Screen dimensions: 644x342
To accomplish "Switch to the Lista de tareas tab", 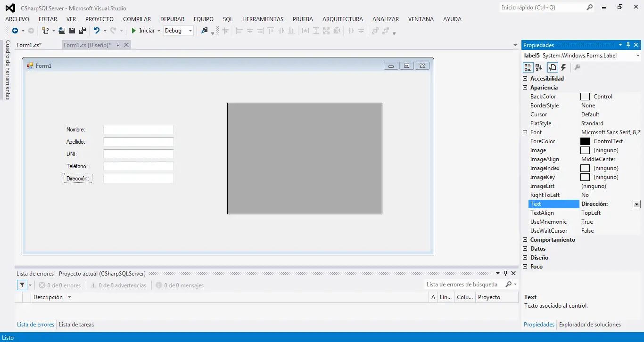I will 76,325.
